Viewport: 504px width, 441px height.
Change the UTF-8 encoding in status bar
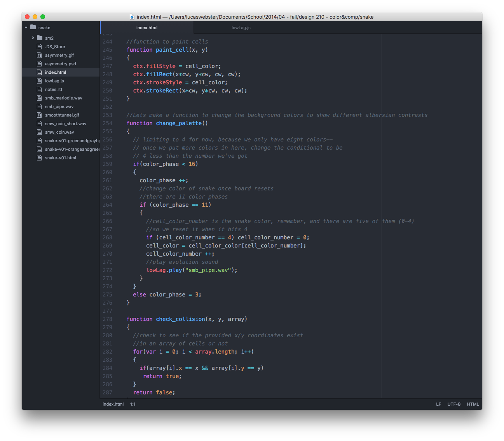pyautogui.click(x=454, y=404)
